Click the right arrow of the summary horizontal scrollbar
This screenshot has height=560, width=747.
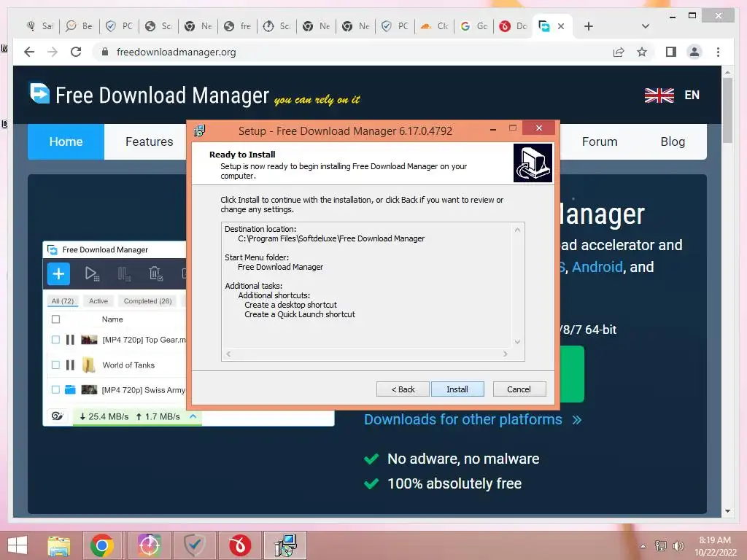coord(506,354)
